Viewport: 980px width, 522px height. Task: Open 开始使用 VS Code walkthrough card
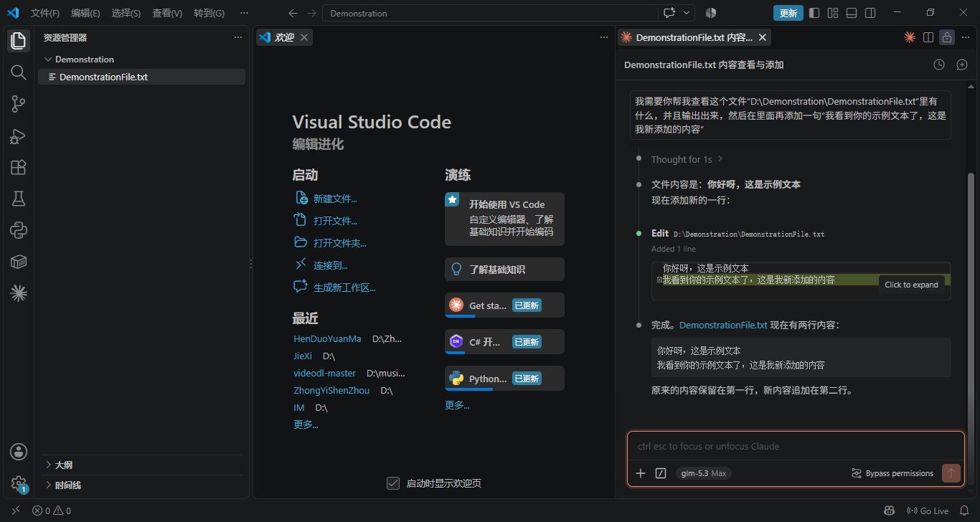click(x=504, y=219)
